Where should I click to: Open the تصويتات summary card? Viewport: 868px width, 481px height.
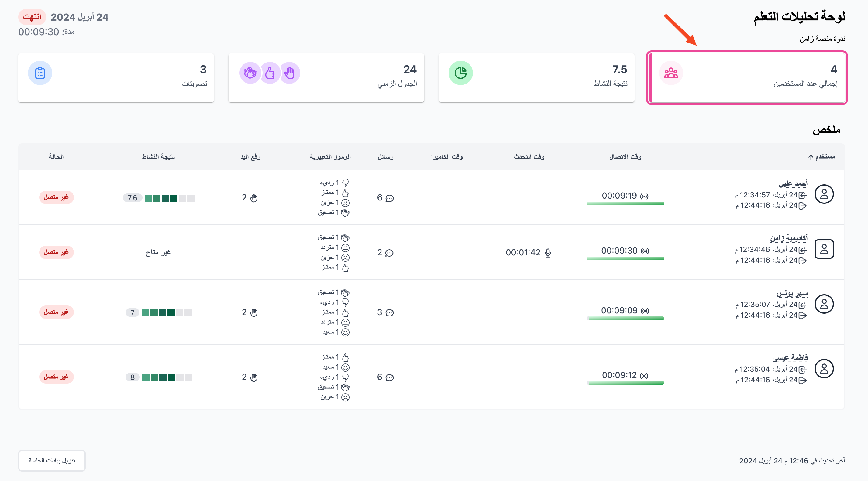(116, 78)
